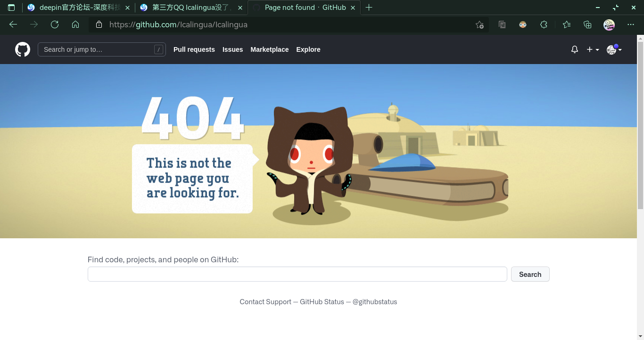Go to the browser home page
Viewport: 644px width, 340px height.
coord(75,24)
